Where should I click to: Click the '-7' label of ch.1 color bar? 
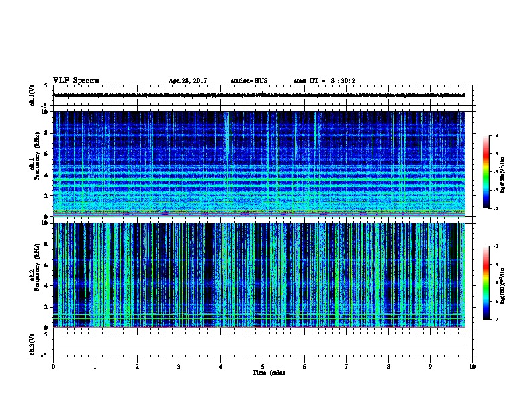click(x=495, y=208)
